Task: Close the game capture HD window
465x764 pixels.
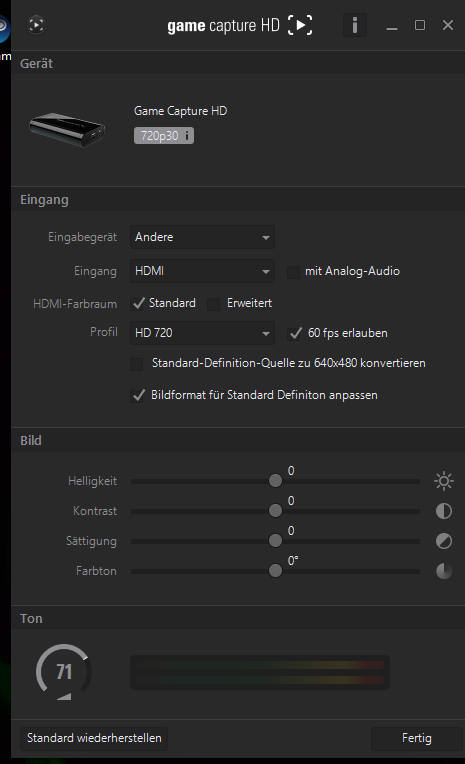Action: [448, 25]
